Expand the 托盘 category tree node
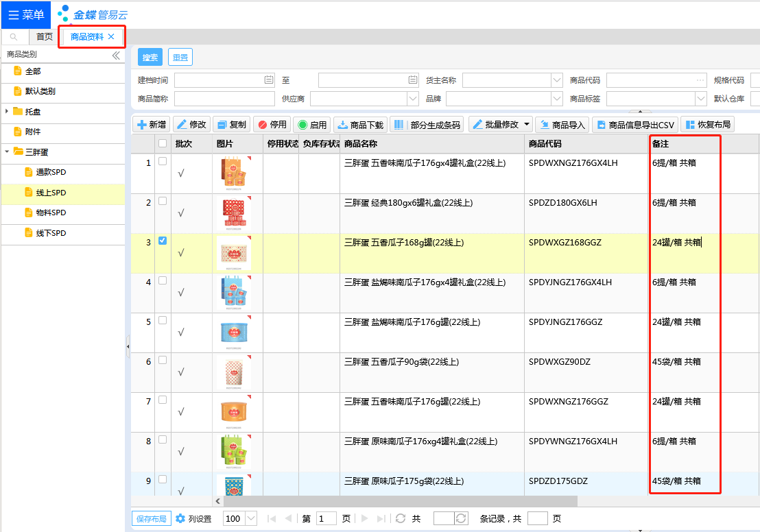The height and width of the screenshot is (532, 760). click(x=7, y=111)
